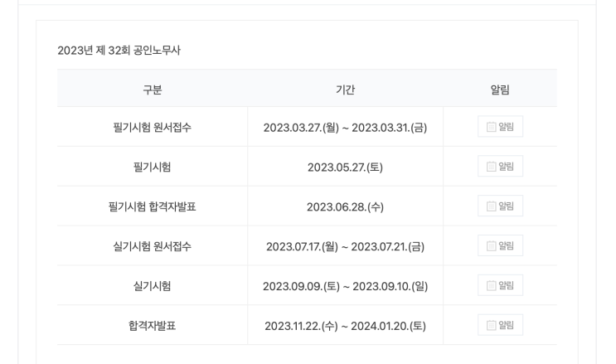This screenshot has height=364, width=616.
Task: Select the 실기시험 period 2023.09.09.(토) ~ 2023.09.10.(일)
Action: tap(345, 286)
